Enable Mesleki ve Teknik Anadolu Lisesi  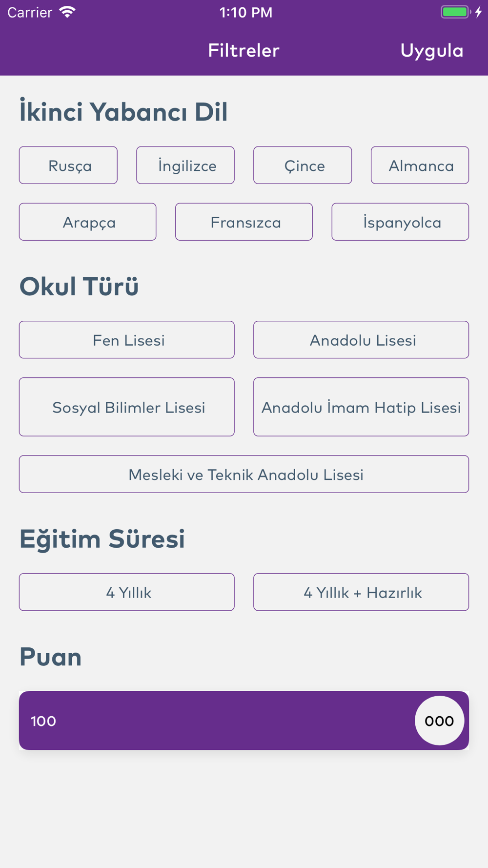click(244, 475)
